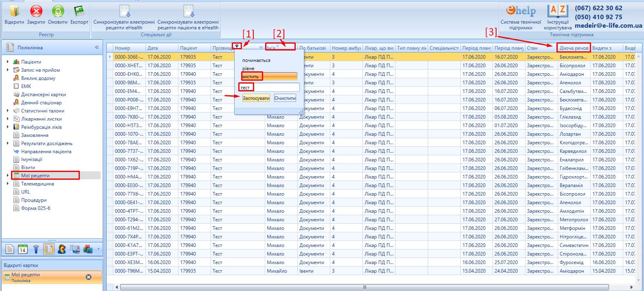Choose рівне filter condition
Screen dimensions: 644x291
248,68
